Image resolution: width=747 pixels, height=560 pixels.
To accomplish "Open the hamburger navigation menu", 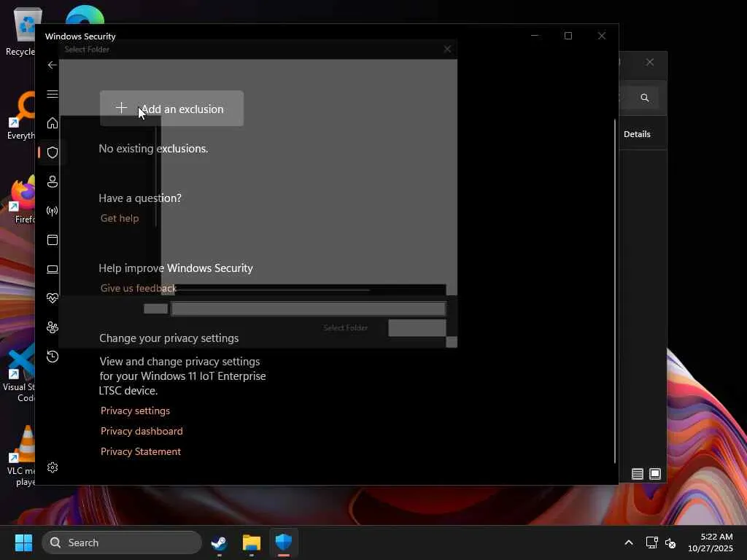I will [x=53, y=94].
